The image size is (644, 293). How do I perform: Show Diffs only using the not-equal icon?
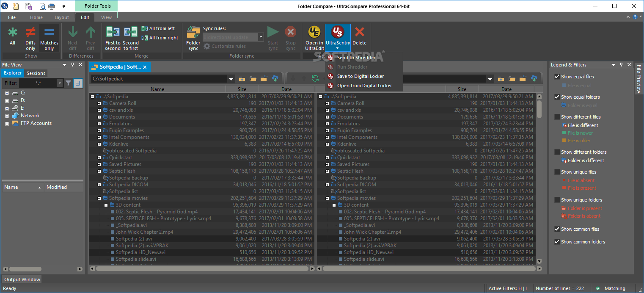point(30,36)
